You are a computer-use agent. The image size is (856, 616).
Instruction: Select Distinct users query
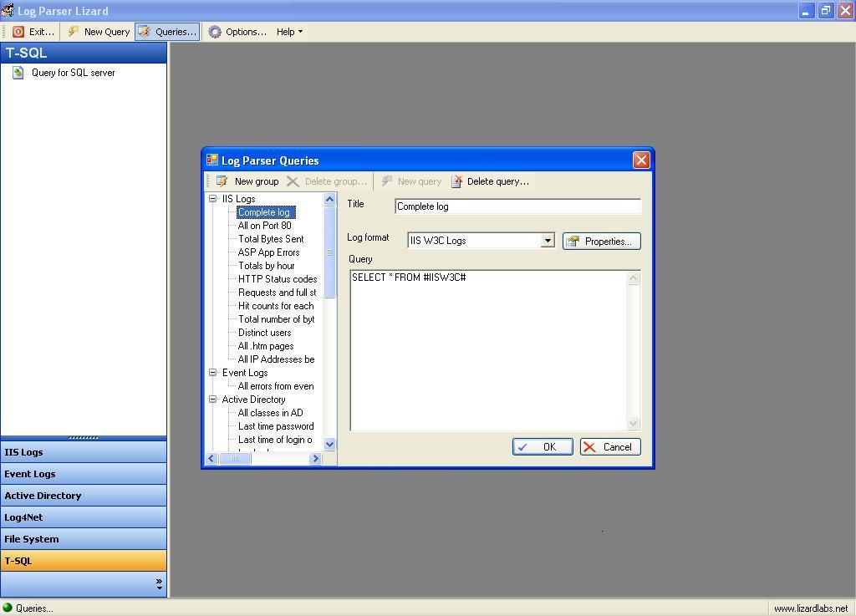[x=264, y=333]
